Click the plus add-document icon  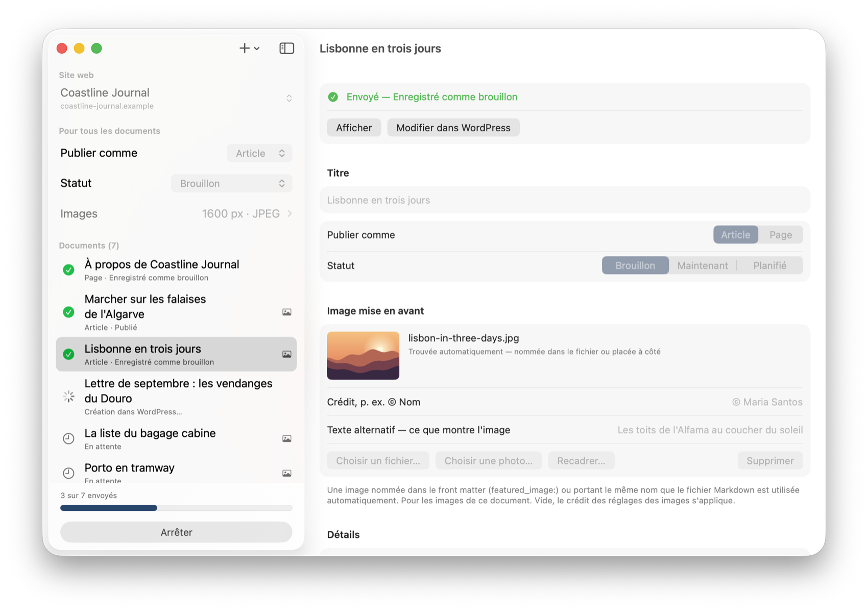pyautogui.click(x=244, y=48)
